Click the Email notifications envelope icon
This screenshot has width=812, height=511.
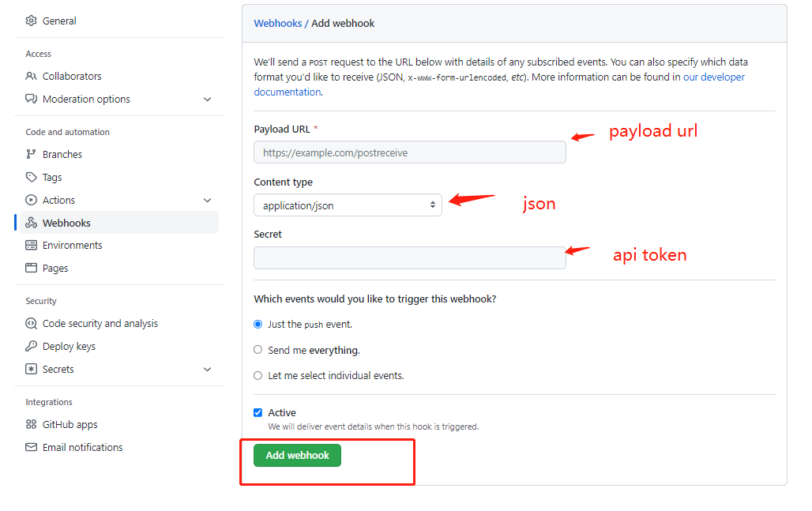(x=32, y=448)
